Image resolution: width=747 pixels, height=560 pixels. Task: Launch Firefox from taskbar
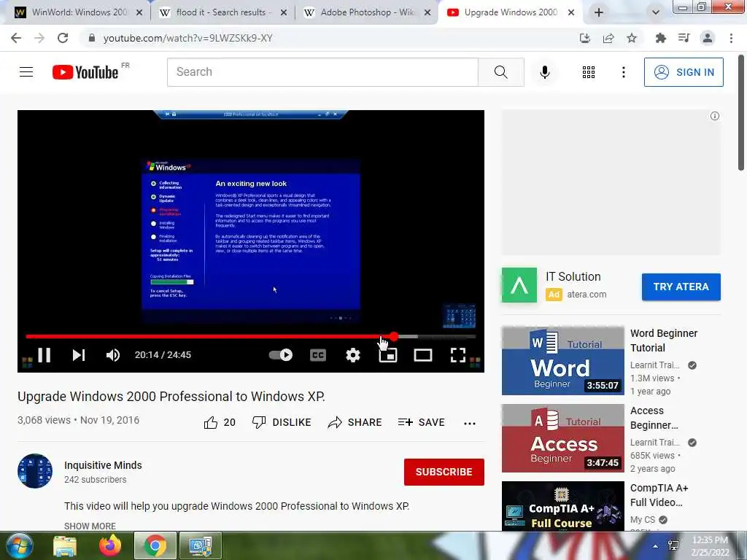pos(110,545)
